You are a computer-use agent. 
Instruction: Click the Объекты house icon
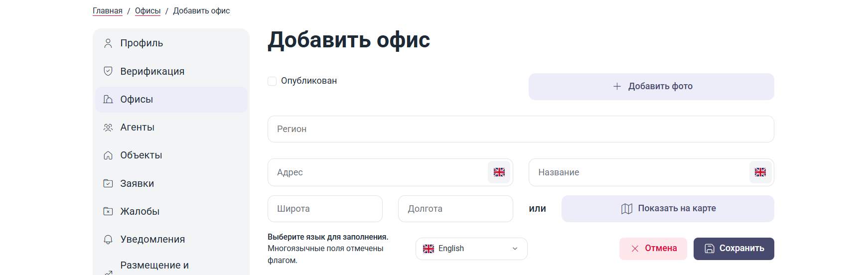point(108,155)
